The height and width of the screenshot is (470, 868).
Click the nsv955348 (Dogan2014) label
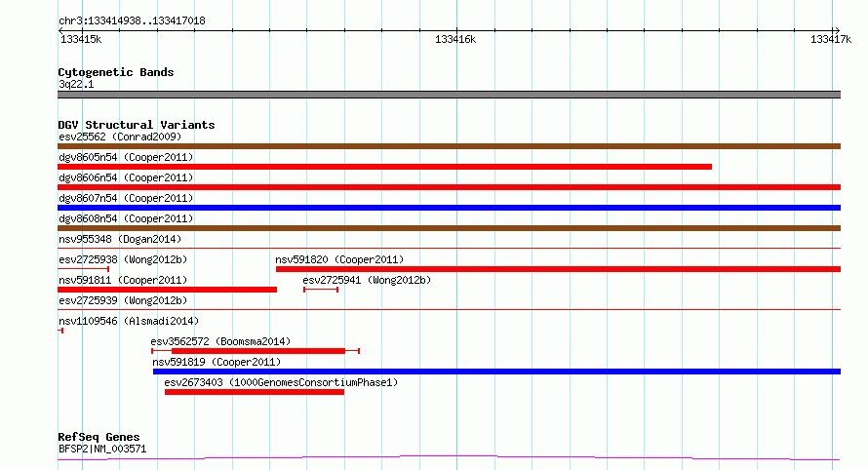pos(120,239)
